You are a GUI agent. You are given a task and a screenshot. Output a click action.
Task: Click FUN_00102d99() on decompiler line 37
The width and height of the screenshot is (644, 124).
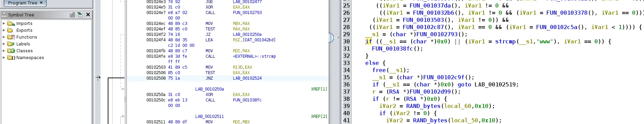click(x=434, y=92)
